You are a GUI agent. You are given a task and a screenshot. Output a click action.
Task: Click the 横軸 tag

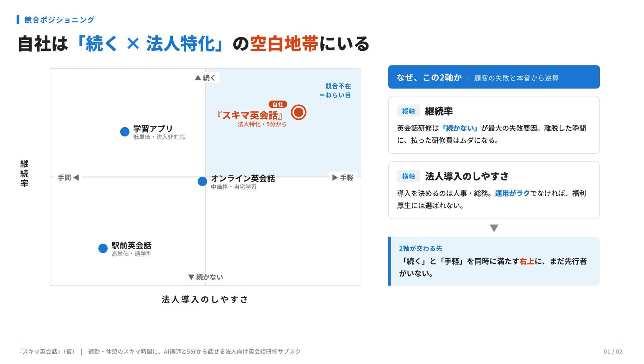[x=408, y=176]
